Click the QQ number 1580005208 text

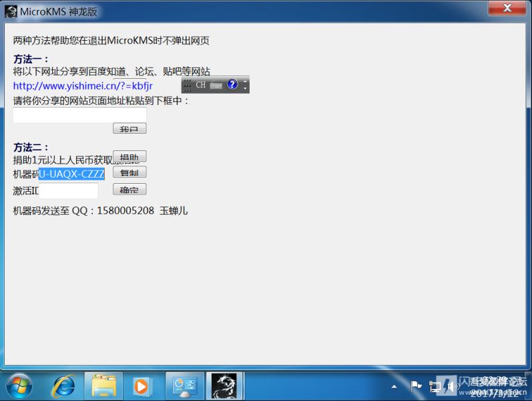pos(125,211)
